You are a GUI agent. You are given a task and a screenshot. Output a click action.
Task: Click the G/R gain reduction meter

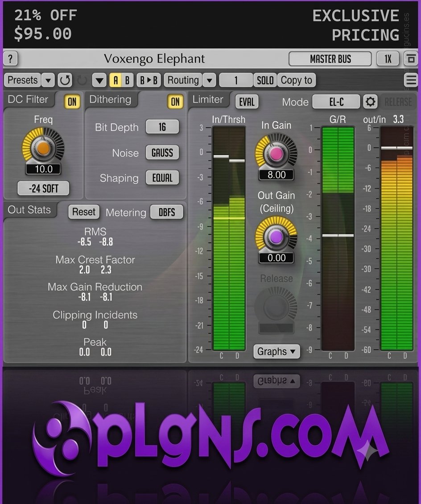338,238
